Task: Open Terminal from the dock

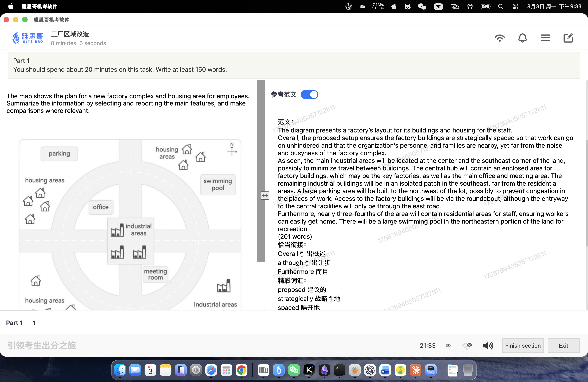Action: tap(339, 370)
